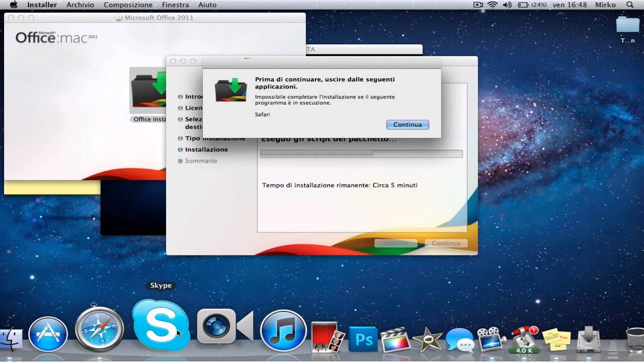Open Messages in the Dock

coord(459,340)
